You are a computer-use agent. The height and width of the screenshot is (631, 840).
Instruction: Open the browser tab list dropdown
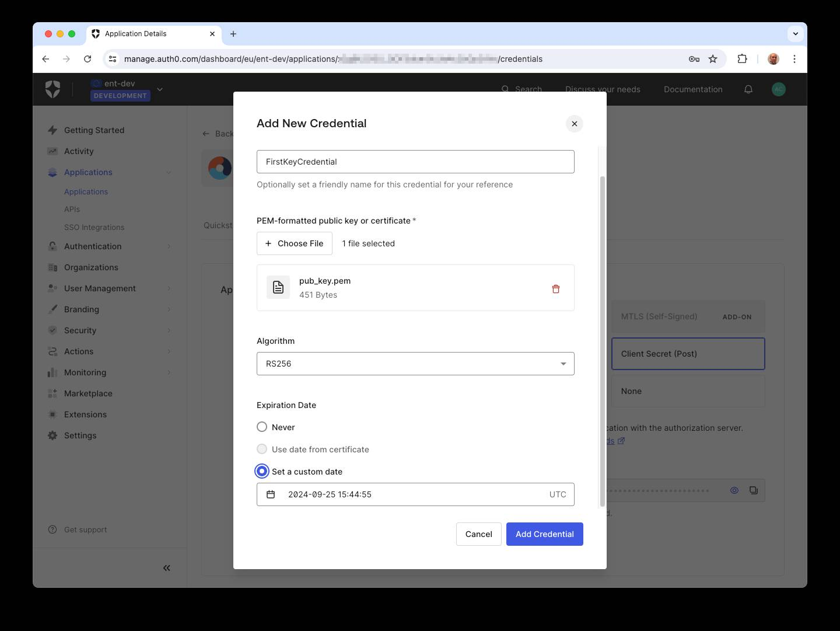coord(796,34)
